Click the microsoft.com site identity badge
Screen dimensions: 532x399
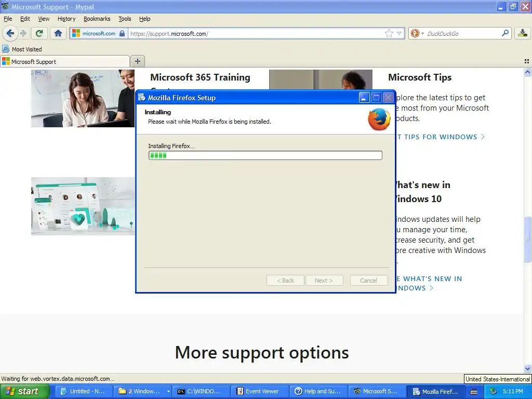tap(99, 33)
